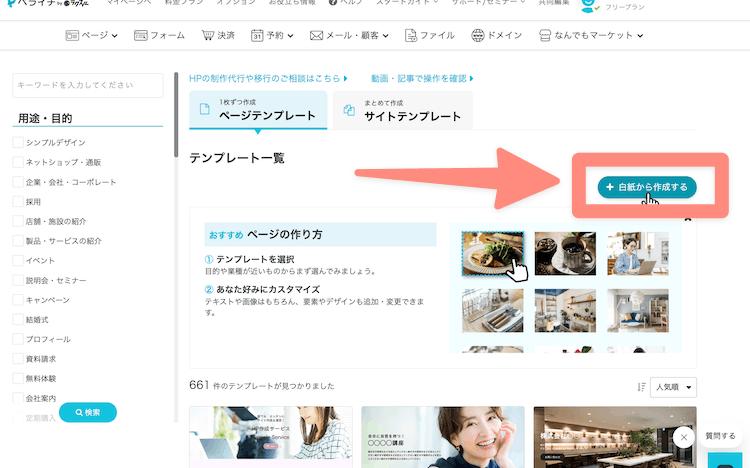Select the living room sofa sample thumbnail
The image size is (750, 468).
point(638,311)
